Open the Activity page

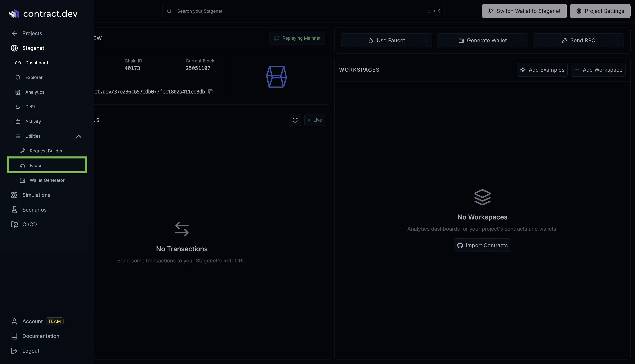tap(33, 122)
